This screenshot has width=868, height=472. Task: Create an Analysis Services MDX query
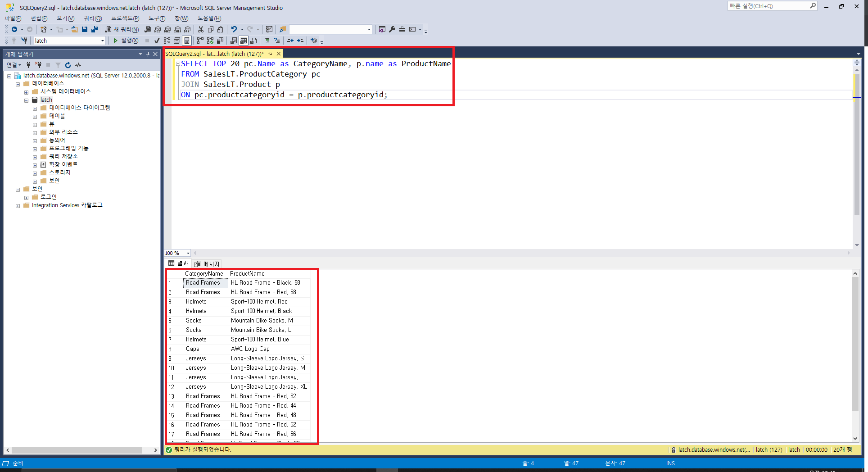tap(158, 29)
